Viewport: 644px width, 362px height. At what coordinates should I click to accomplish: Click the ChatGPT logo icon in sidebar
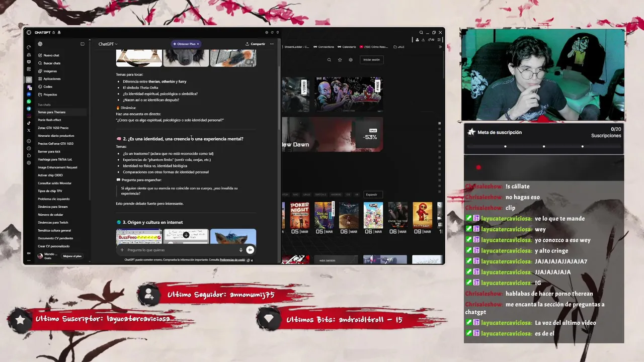coord(40,44)
